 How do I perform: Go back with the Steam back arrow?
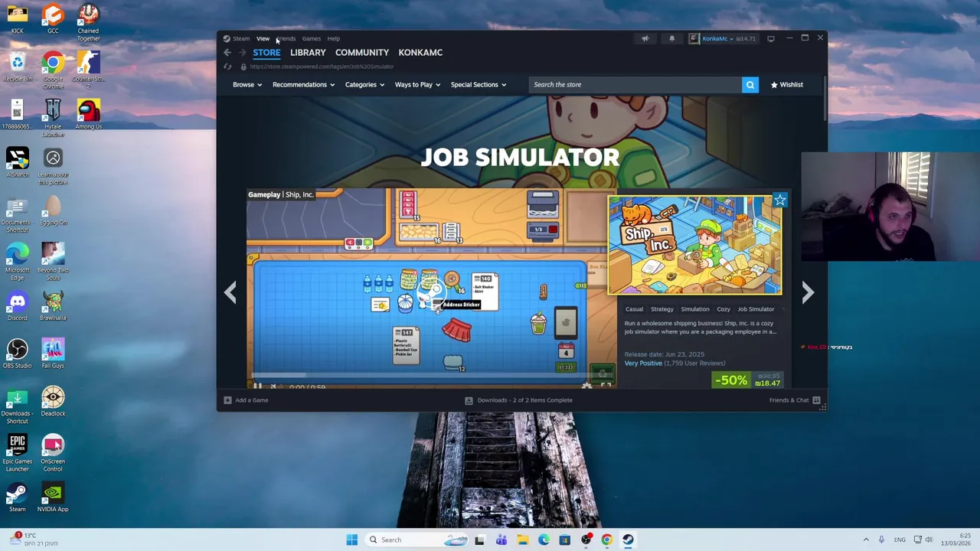pyautogui.click(x=227, y=53)
